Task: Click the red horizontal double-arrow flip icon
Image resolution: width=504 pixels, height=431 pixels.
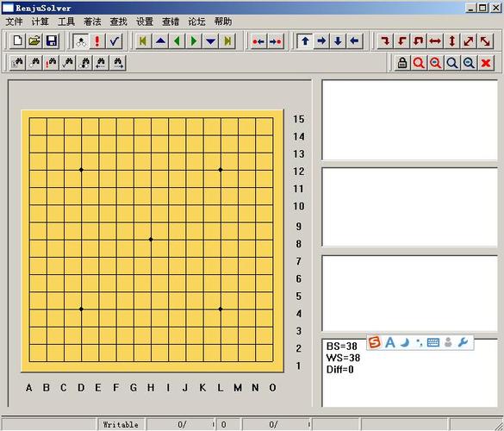Action: [x=435, y=41]
